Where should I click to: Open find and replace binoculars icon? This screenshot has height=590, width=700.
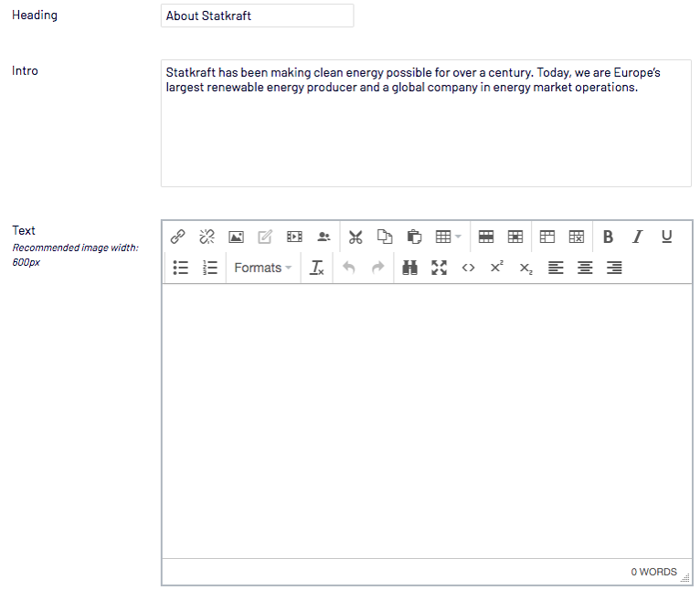409,268
